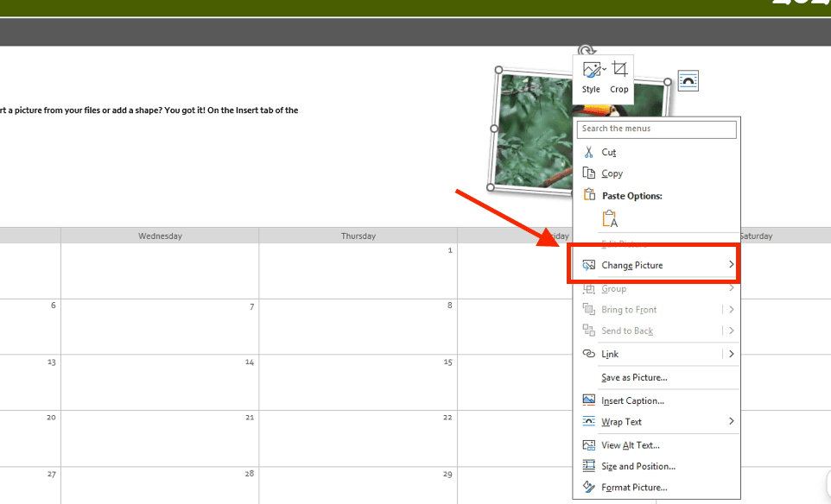Click the Wrap Text icon

pos(589,421)
